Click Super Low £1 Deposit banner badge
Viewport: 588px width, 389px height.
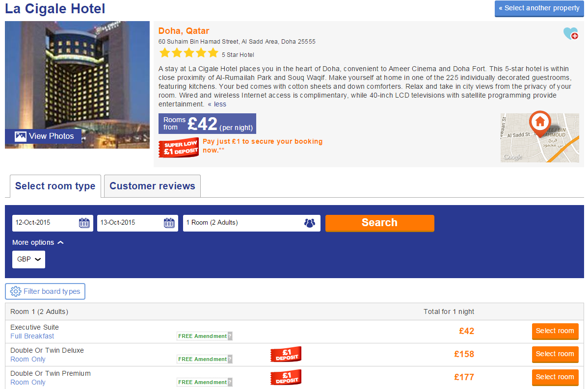(179, 148)
